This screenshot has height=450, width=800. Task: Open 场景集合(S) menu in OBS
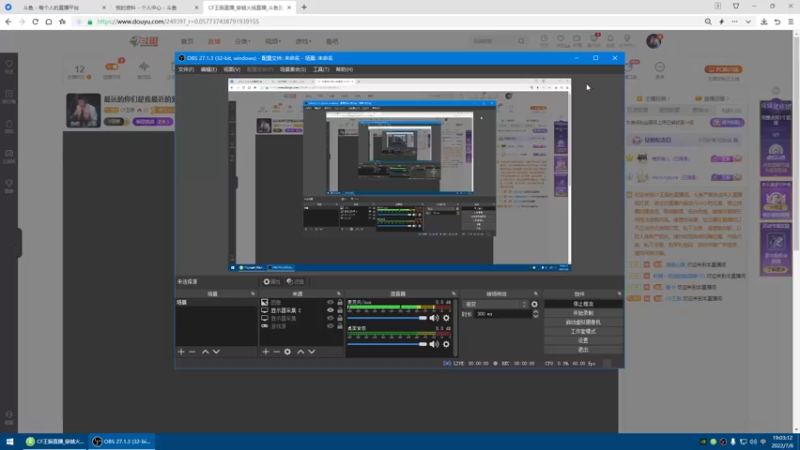tap(293, 69)
